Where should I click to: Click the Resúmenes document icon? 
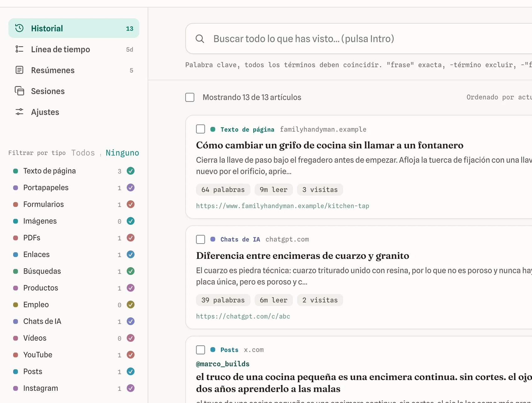[19, 70]
